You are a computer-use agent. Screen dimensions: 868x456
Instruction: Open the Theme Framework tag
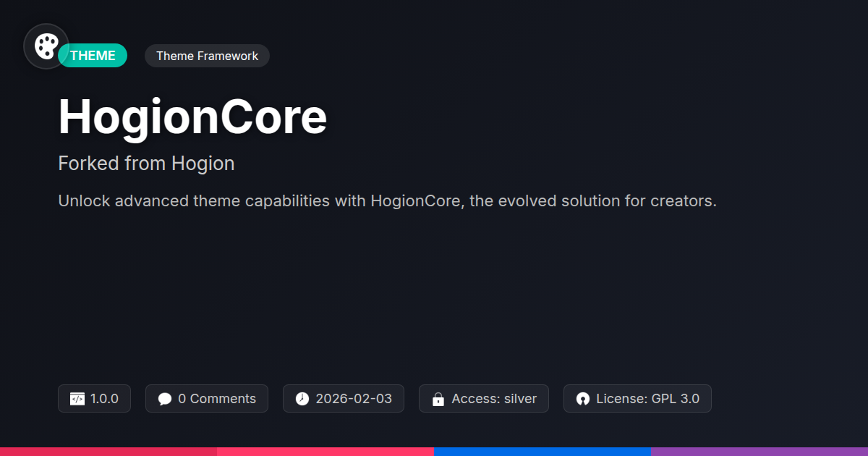(x=207, y=56)
